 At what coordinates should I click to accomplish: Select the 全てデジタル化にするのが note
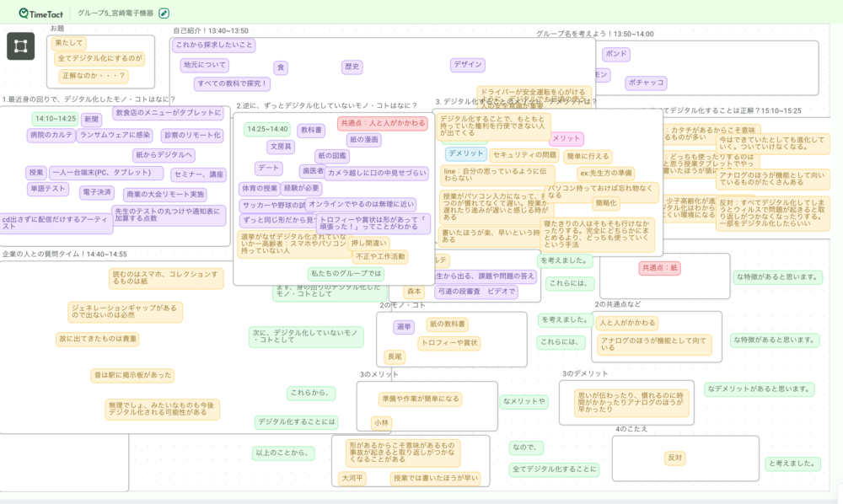[100, 58]
